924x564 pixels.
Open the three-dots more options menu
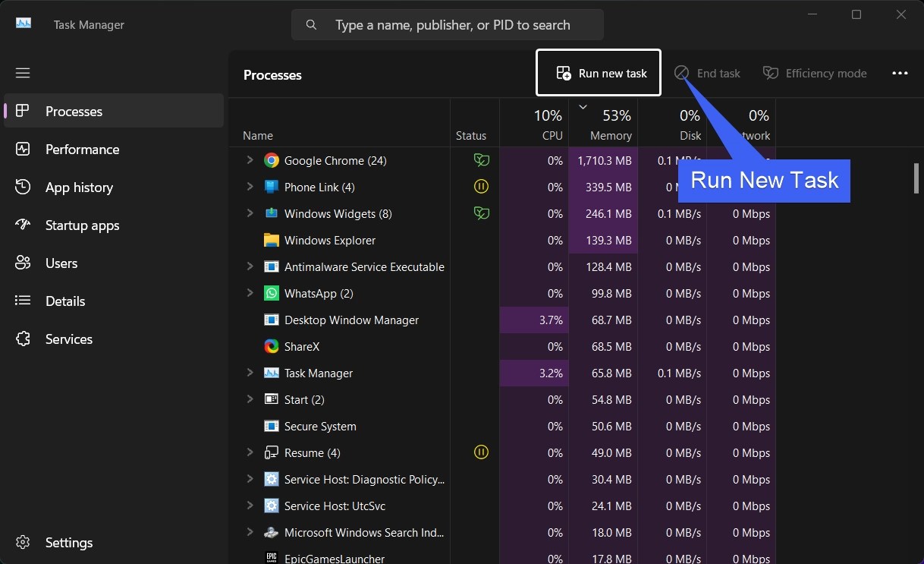[x=900, y=73]
